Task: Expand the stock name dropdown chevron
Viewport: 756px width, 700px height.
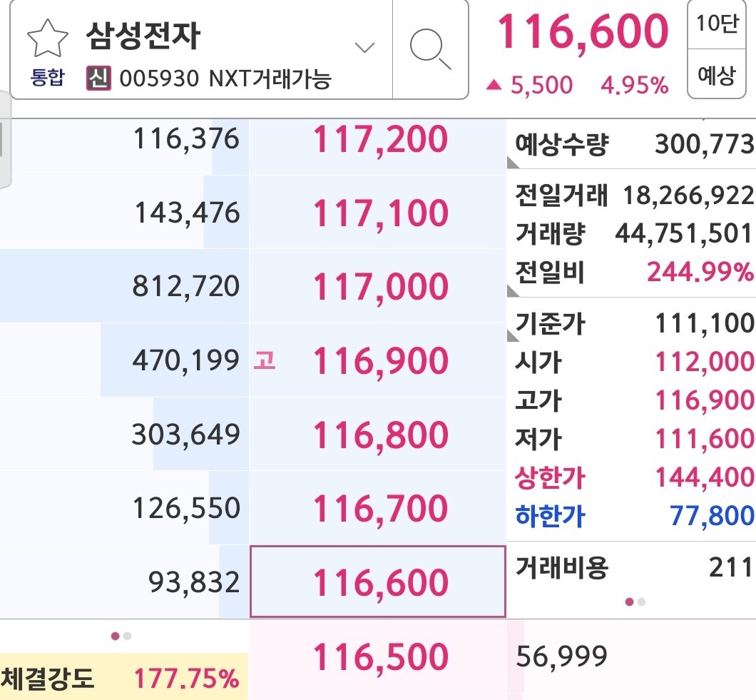Action: (x=364, y=47)
